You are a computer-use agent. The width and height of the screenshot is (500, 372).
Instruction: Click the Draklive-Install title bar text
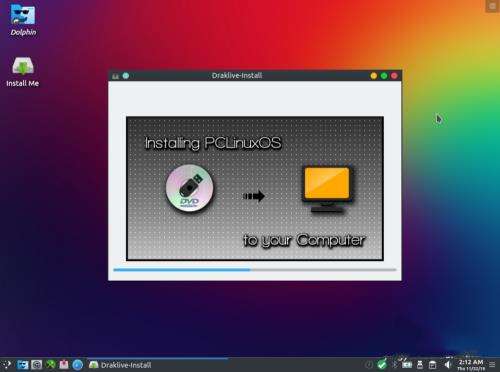click(x=237, y=76)
